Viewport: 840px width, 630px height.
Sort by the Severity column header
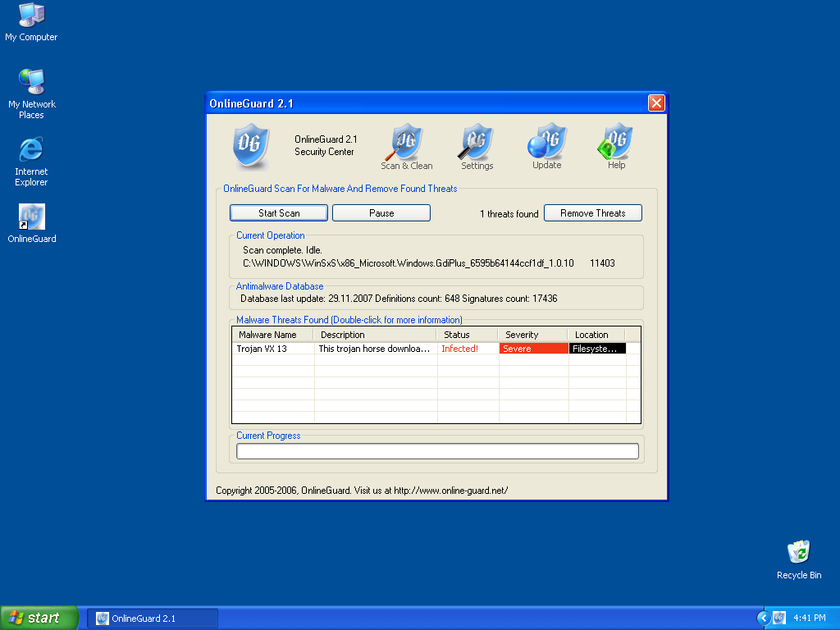pos(532,335)
